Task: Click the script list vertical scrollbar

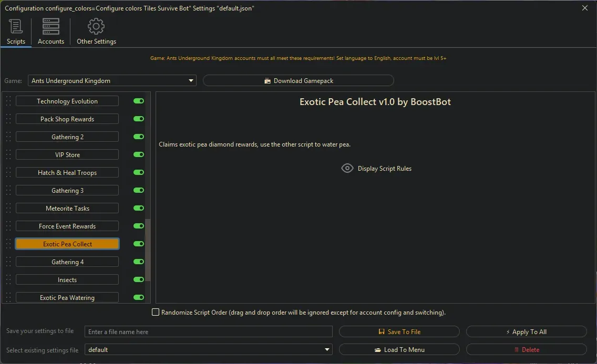Action: click(148, 249)
